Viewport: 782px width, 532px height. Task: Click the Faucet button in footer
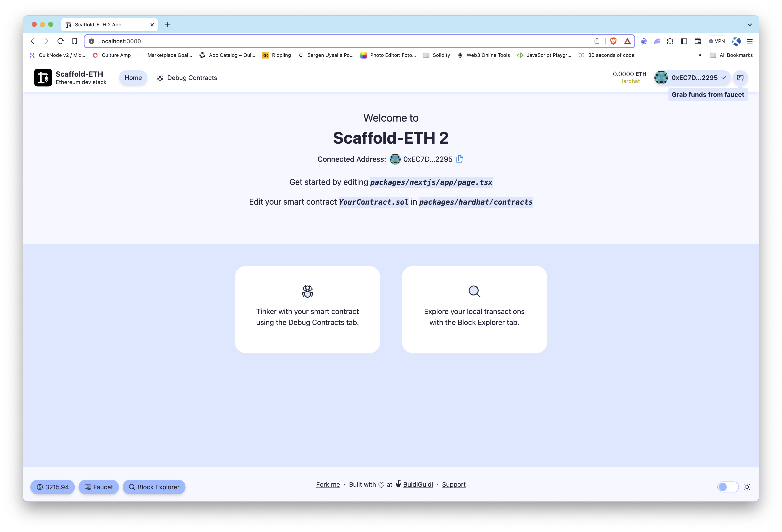pyautogui.click(x=99, y=487)
